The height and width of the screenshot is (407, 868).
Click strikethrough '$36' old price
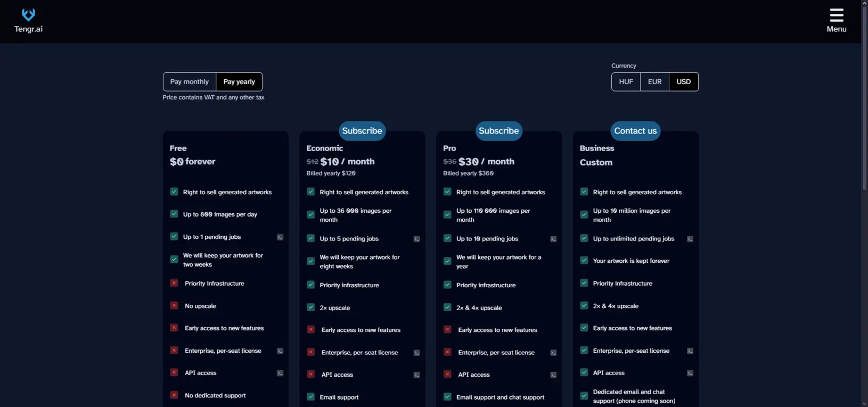(449, 162)
